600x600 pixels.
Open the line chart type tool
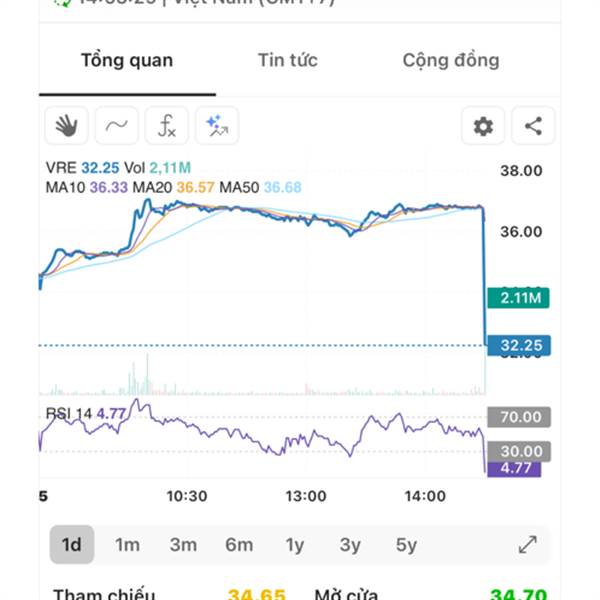pos(117,126)
